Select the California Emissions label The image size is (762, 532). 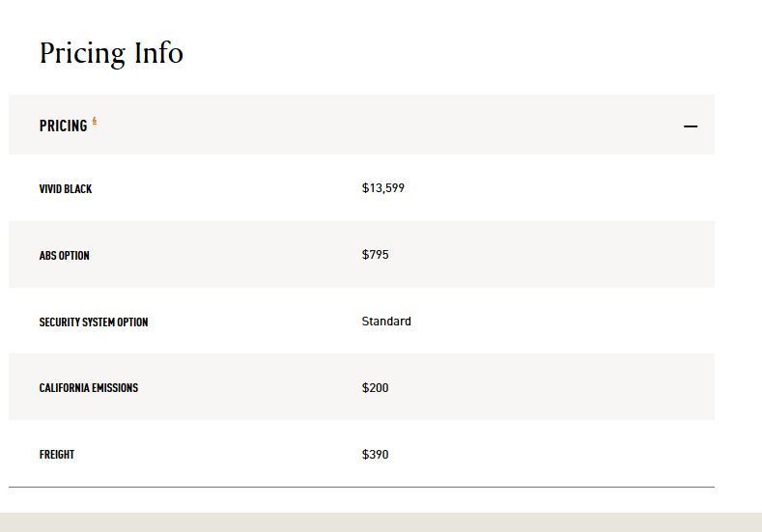click(89, 388)
